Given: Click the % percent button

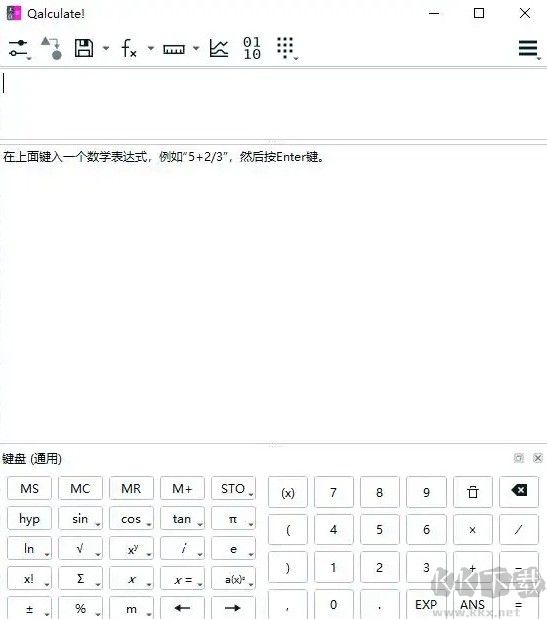Looking at the screenshot, I should (x=80, y=608).
